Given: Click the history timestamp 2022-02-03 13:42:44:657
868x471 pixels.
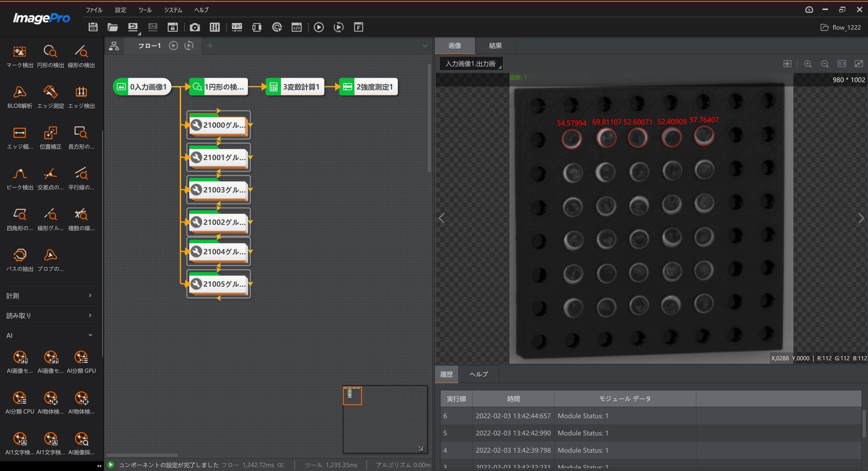Looking at the screenshot, I should pyautogui.click(x=513, y=416).
